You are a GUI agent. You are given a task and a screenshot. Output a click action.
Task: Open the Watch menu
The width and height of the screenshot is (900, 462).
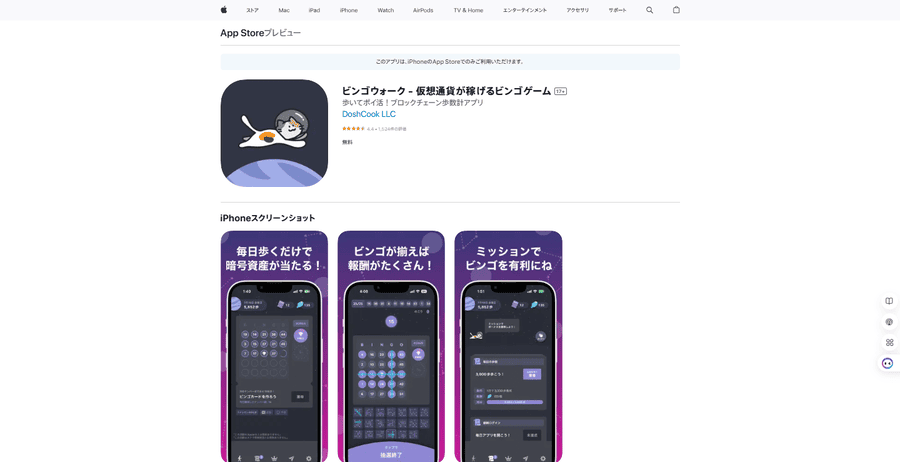[386, 10]
